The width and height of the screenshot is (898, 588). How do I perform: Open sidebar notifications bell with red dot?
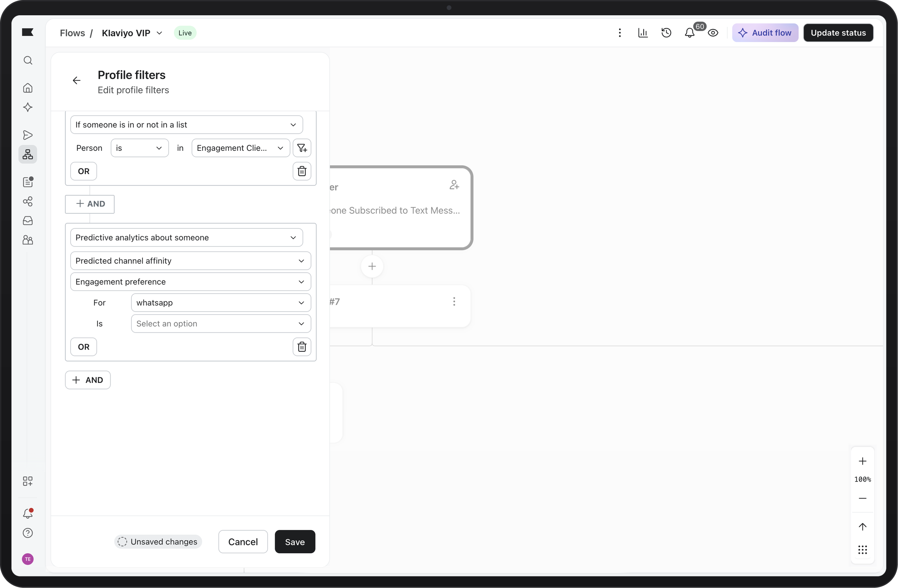(28, 514)
